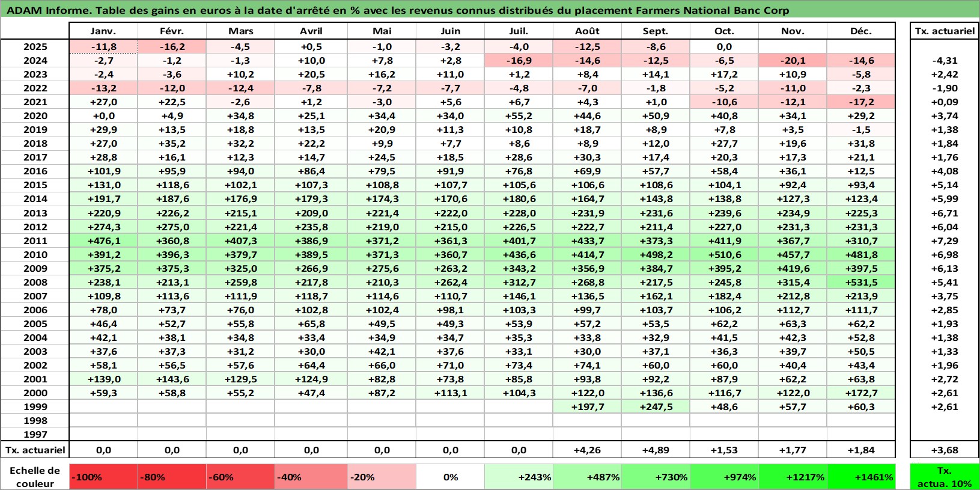The height and width of the screenshot is (490, 980).
Task: Select the '-11,8' cell for Janv. 2025
Action: [103, 46]
